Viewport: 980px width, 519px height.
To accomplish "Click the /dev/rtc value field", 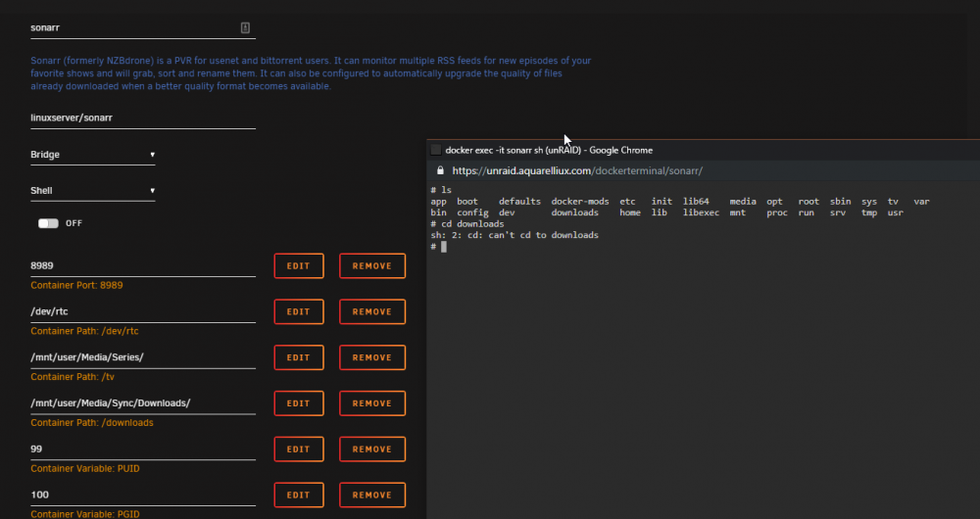I will pos(142,311).
